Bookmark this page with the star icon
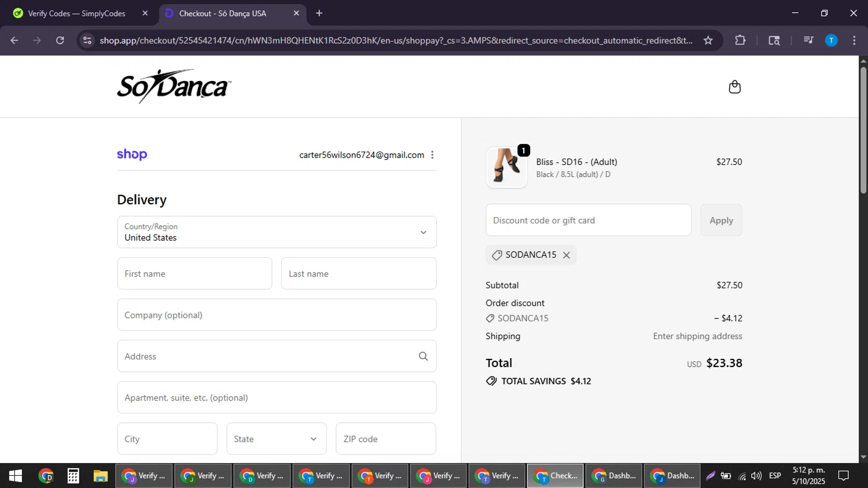Viewport: 868px width, 488px height. tap(708, 41)
